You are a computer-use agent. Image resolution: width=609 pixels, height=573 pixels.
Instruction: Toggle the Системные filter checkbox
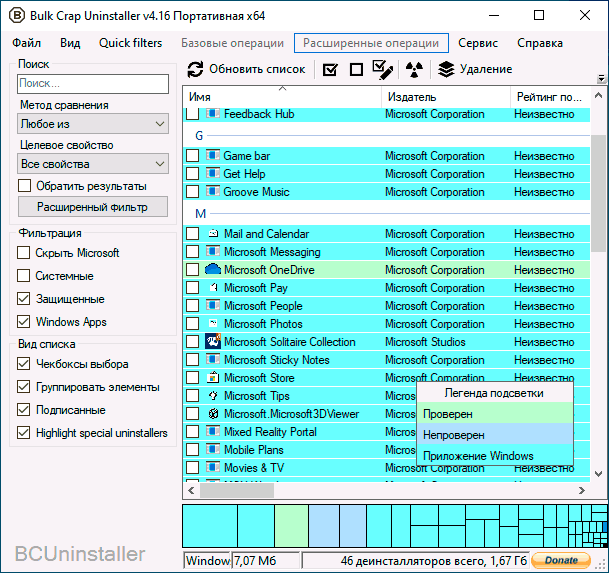pos(24,276)
